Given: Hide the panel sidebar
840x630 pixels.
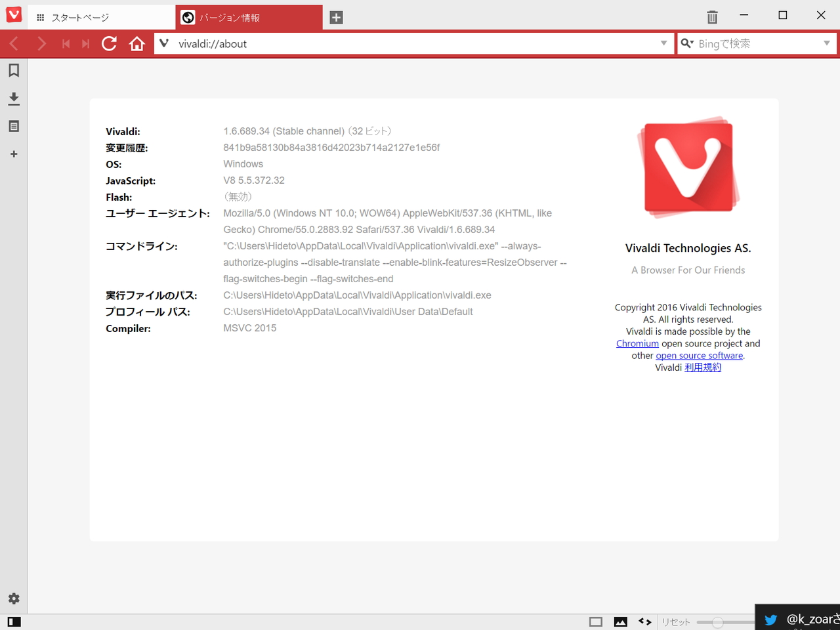Looking at the screenshot, I should pyautogui.click(x=14, y=621).
